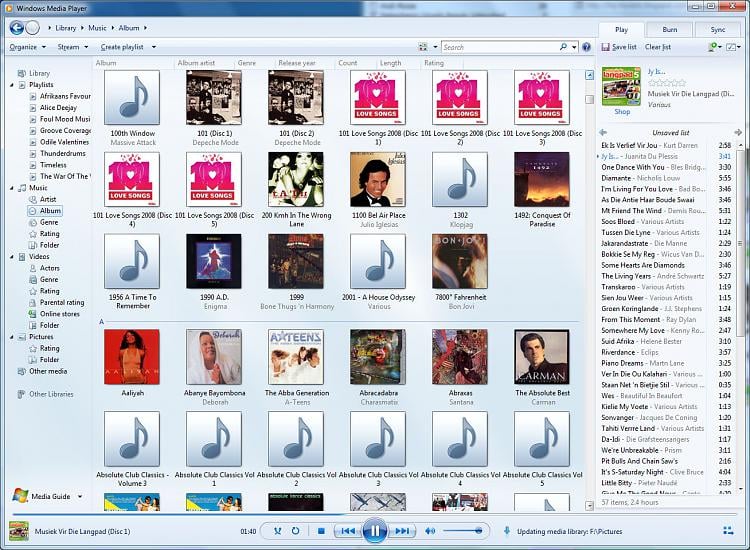
Task: Go back with the blue back arrow
Action: [x=17, y=28]
